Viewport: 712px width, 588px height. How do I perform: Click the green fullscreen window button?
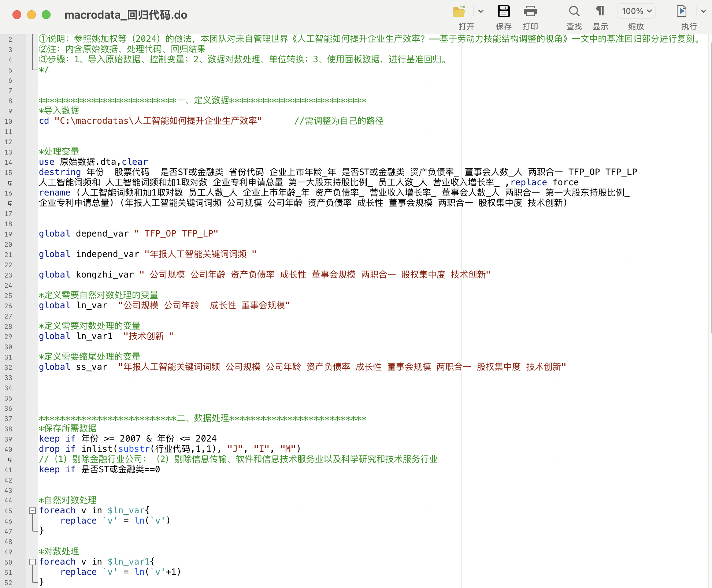(46, 15)
